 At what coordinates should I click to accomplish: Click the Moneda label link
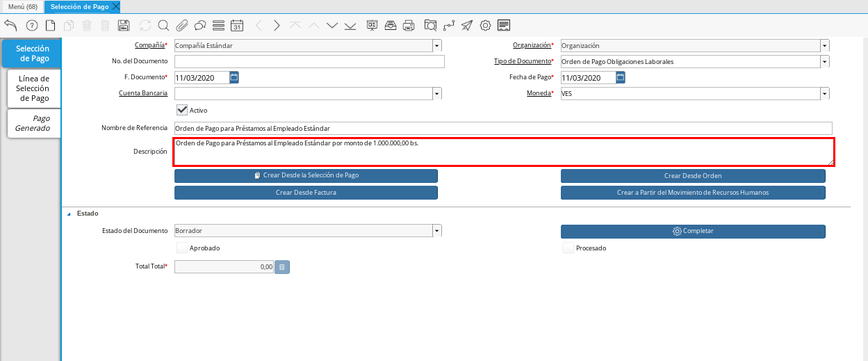coord(539,93)
